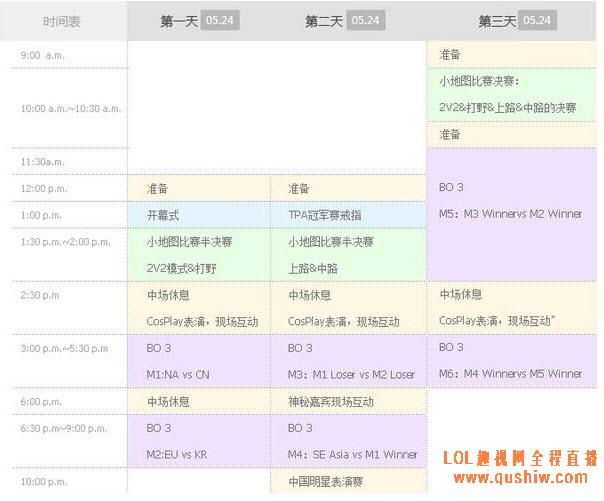604x501 pixels.
Task: Click 准备 in the first day column
Action: tap(157, 189)
